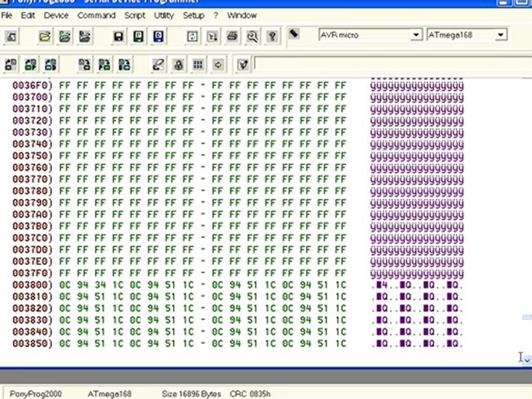Select hex row address 003780
The width and height of the screenshot is (532, 399).
pos(33,191)
